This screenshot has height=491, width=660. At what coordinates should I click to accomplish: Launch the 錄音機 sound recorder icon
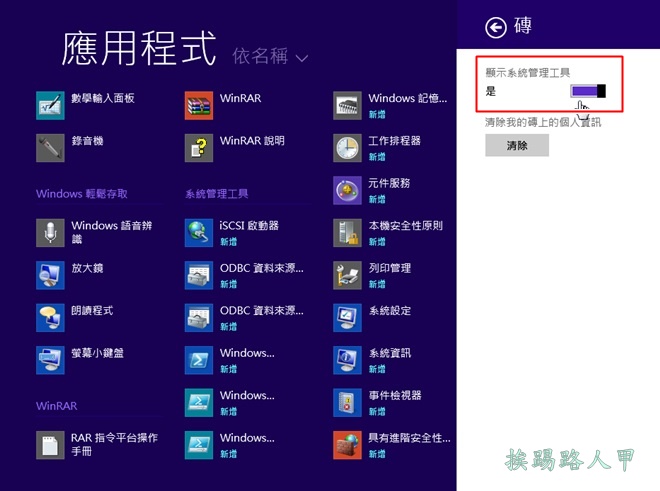(x=50, y=148)
